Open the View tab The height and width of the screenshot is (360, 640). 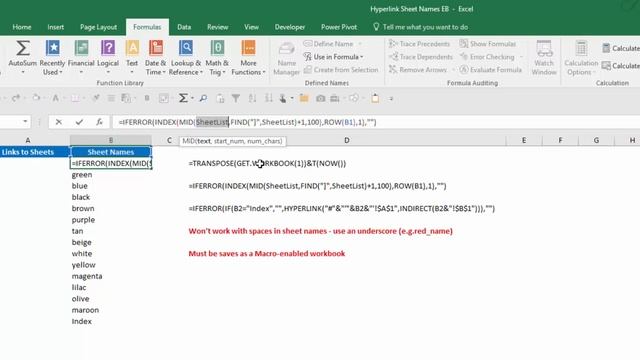251,27
